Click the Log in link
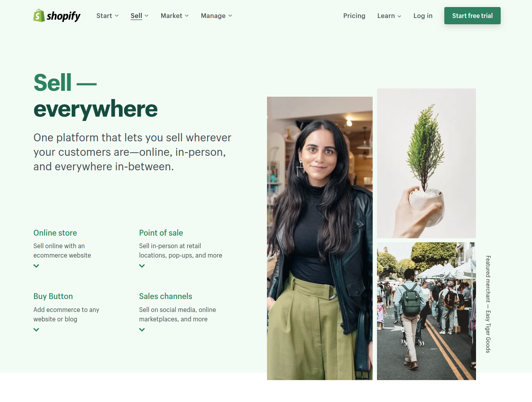This screenshot has width=532, height=402. pyautogui.click(x=423, y=16)
